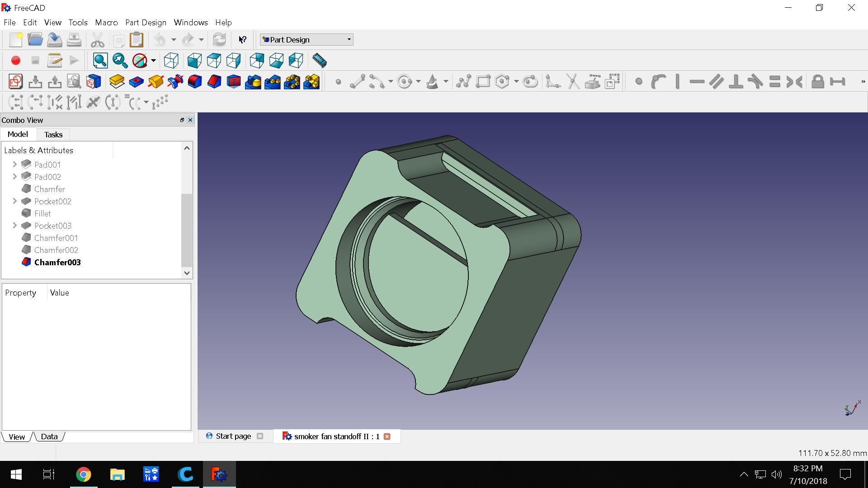Expand the Pocket003 tree item

point(14,225)
